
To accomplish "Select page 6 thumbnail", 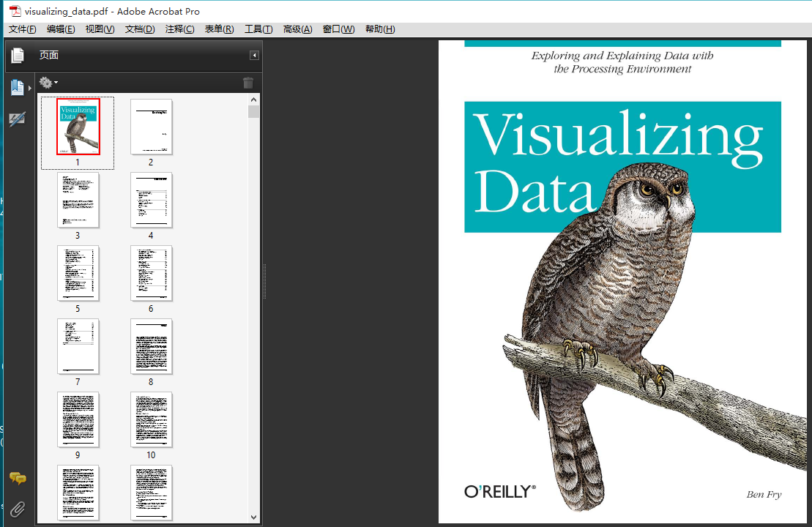I will [152, 273].
